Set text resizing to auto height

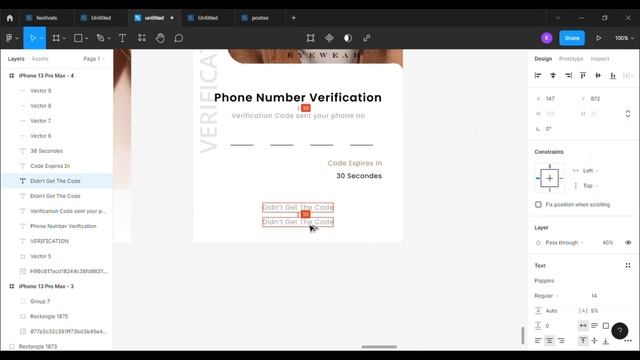click(x=594, y=326)
